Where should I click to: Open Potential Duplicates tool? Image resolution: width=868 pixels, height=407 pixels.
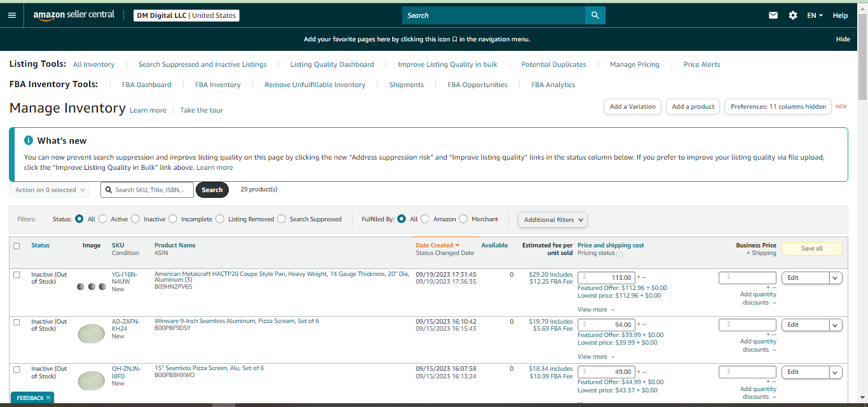click(x=553, y=64)
